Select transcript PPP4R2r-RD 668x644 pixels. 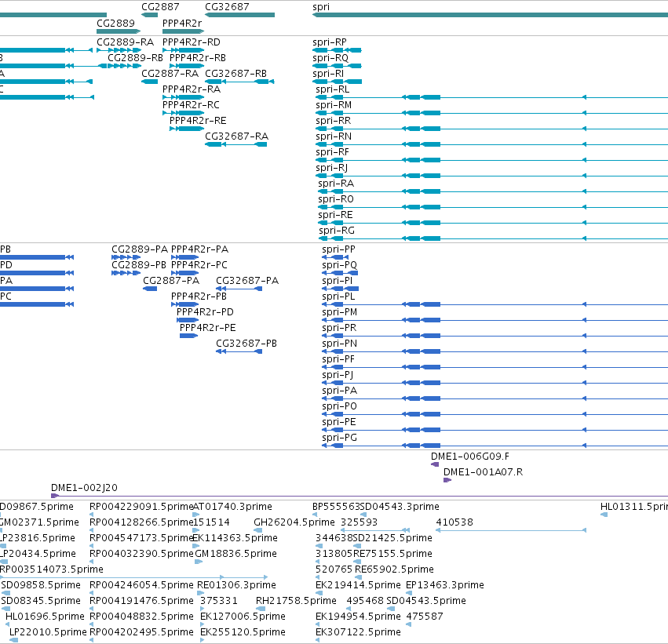pyautogui.click(x=192, y=42)
